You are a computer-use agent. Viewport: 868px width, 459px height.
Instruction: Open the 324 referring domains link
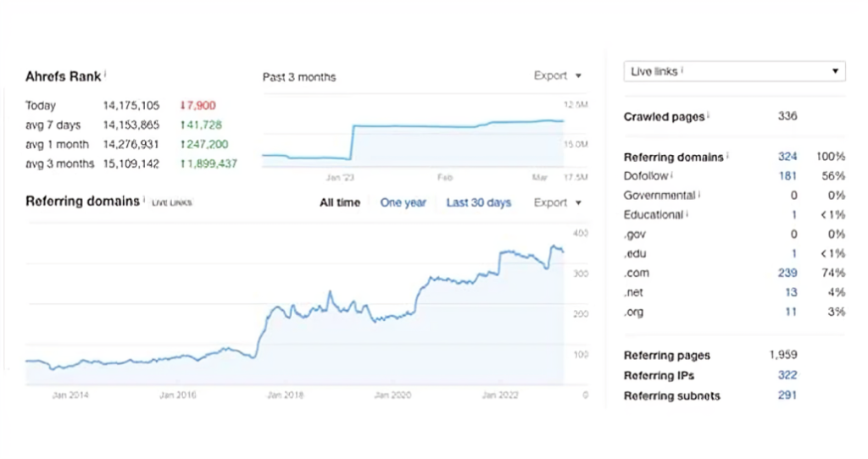point(787,157)
